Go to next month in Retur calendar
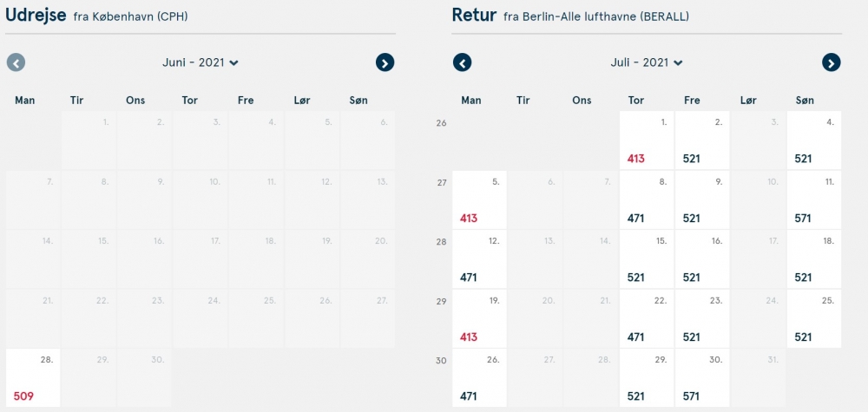Screen dimensions: 868x412 click(x=831, y=62)
